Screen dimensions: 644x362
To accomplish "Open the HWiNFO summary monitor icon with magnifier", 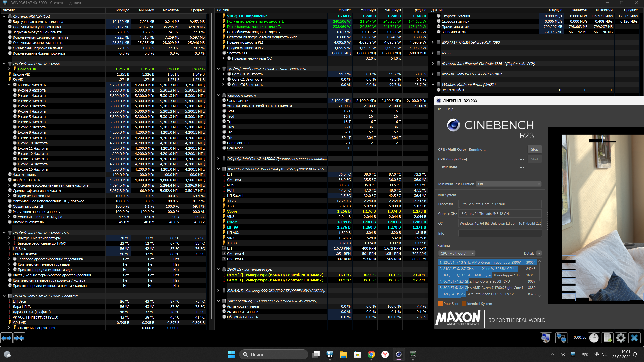I will pyautogui.click(x=546, y=338).
